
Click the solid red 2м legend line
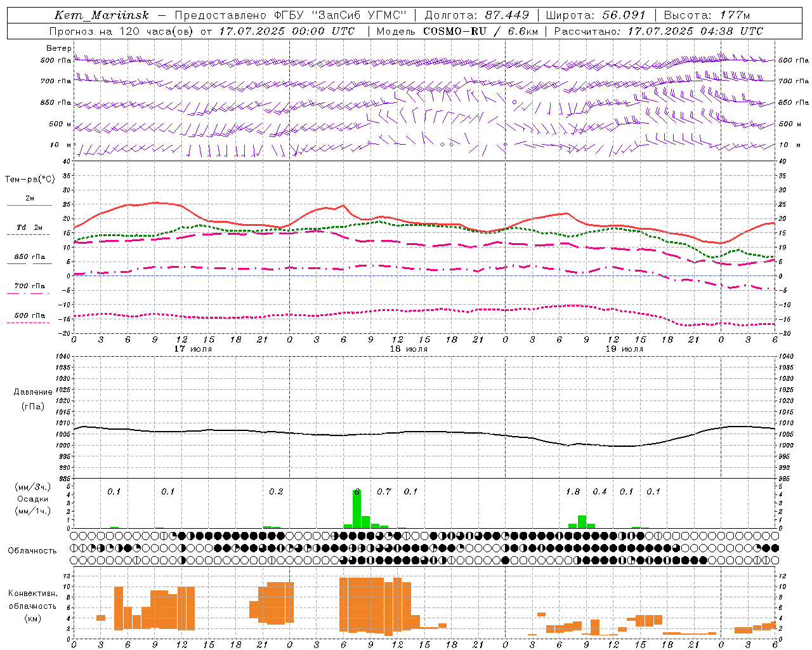(29, 205)
